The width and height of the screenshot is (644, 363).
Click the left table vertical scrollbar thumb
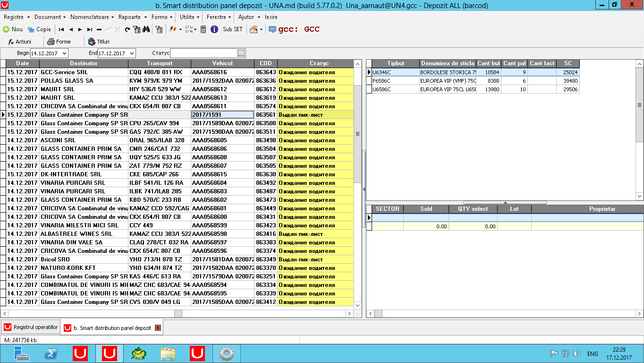pos(357,134)
